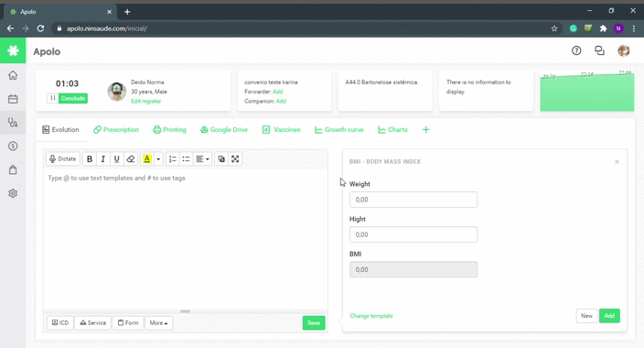Click the plus icon to add a tab
The width and height of the screenshot is (644, 348).
426,129
